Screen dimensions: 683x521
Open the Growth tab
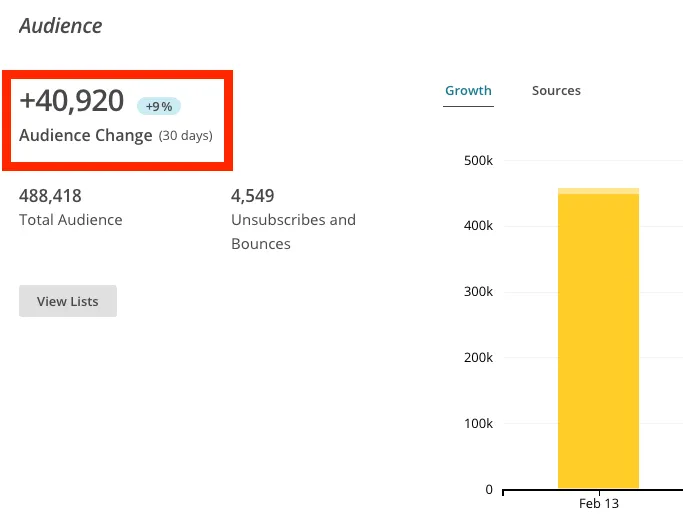coord(468,91)
